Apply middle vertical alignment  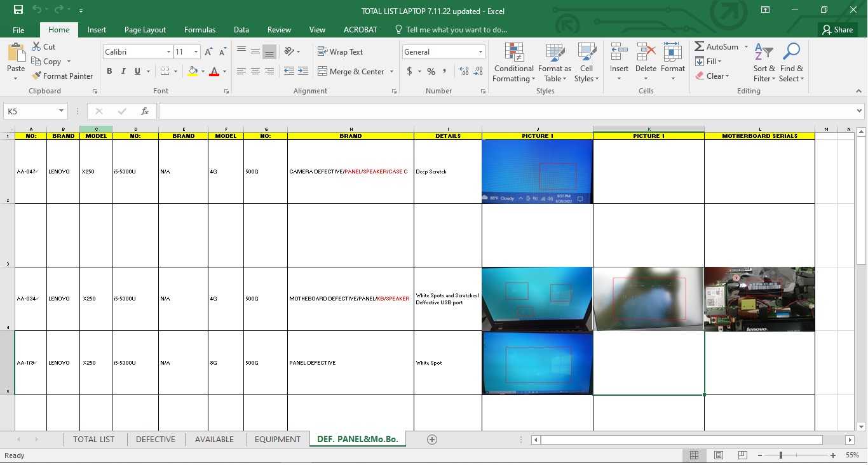[255, 51]
